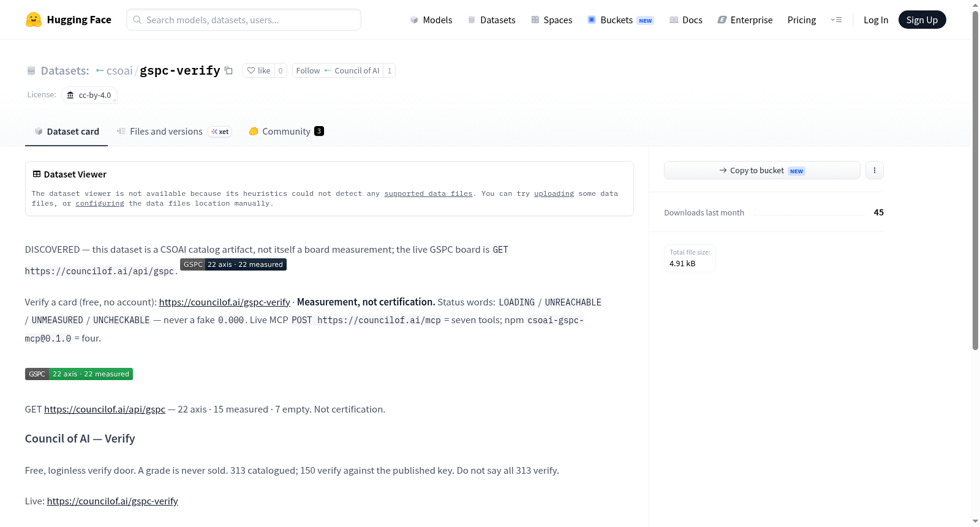980x527 pixels.
Task: Click the NEW badge beside Buckets
Action: 646,21
